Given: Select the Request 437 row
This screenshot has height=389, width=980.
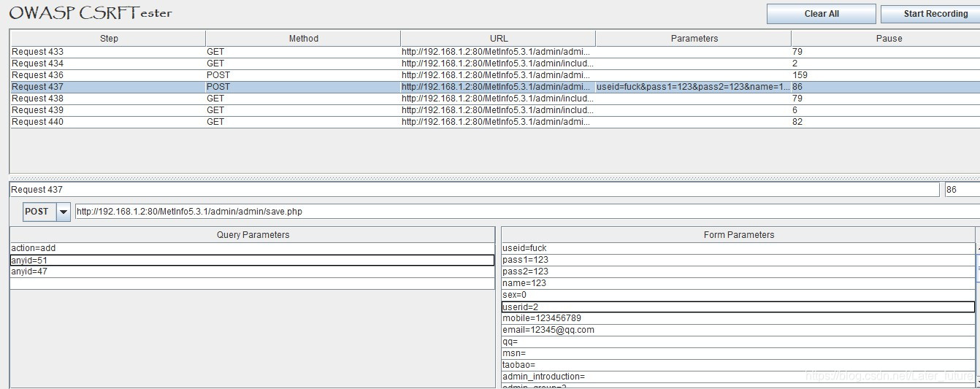Looking at the screenshot, I should tap(495, 87).
